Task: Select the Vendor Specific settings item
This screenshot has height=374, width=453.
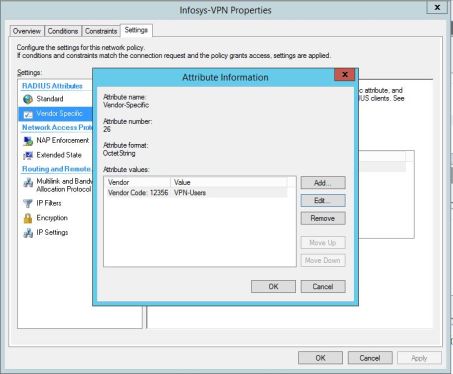Action: coord(55,114)
